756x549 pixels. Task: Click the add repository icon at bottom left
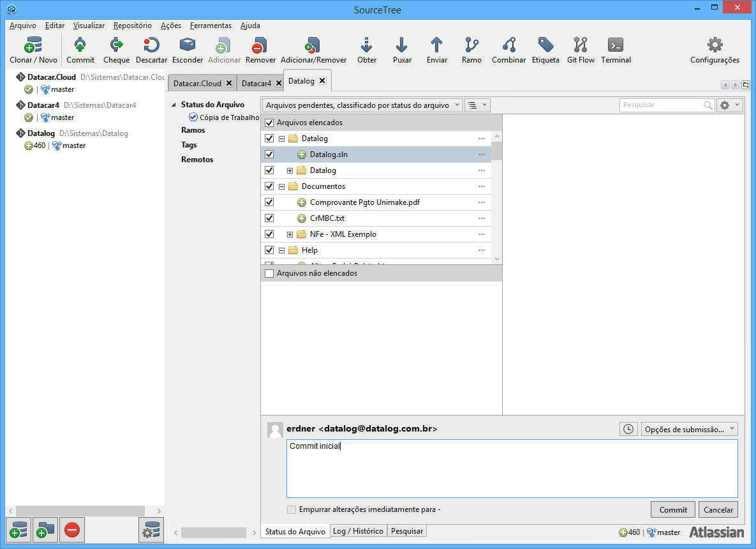point(19,530)
